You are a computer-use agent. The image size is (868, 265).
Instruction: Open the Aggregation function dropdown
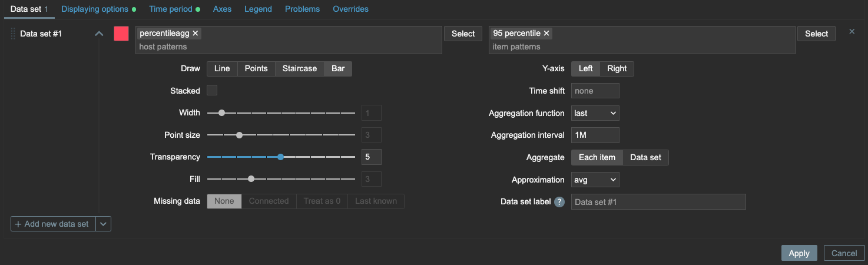[x=595, y=113]
